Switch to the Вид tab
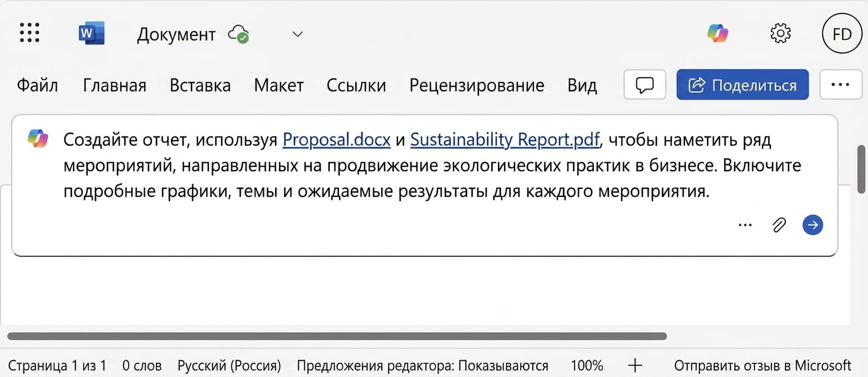The image size is (868, 377). [582, 85]
